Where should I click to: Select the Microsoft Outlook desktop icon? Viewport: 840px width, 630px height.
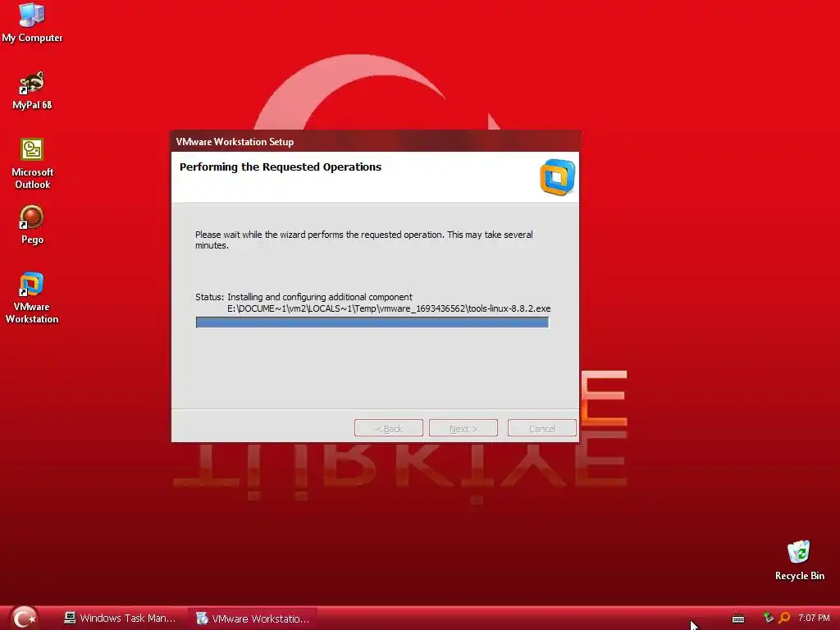32,163
